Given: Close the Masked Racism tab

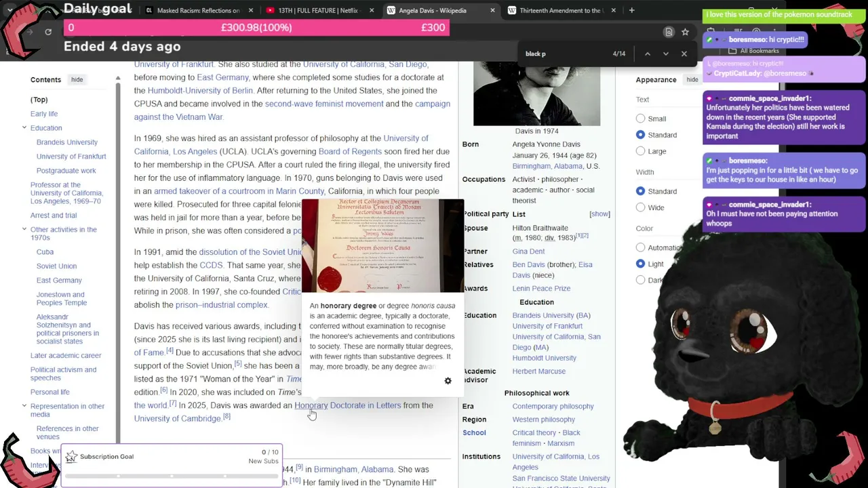Looking at the screenshot, I should click(x=251, y=10).
